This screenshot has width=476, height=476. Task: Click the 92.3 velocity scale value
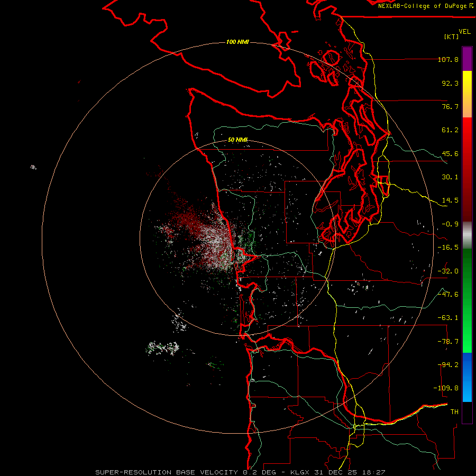pos(450,83)
